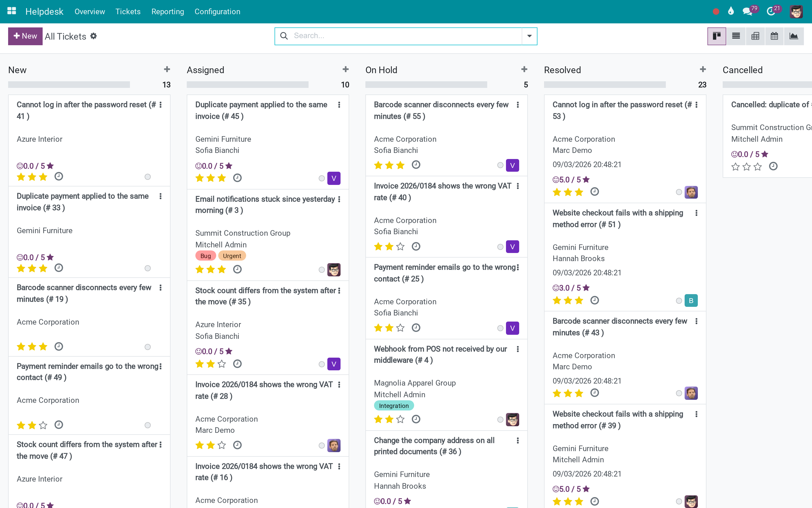This screenshot has width=812, height=508.
Task: Switch to Kanban view icon
Action: [717, 36]
